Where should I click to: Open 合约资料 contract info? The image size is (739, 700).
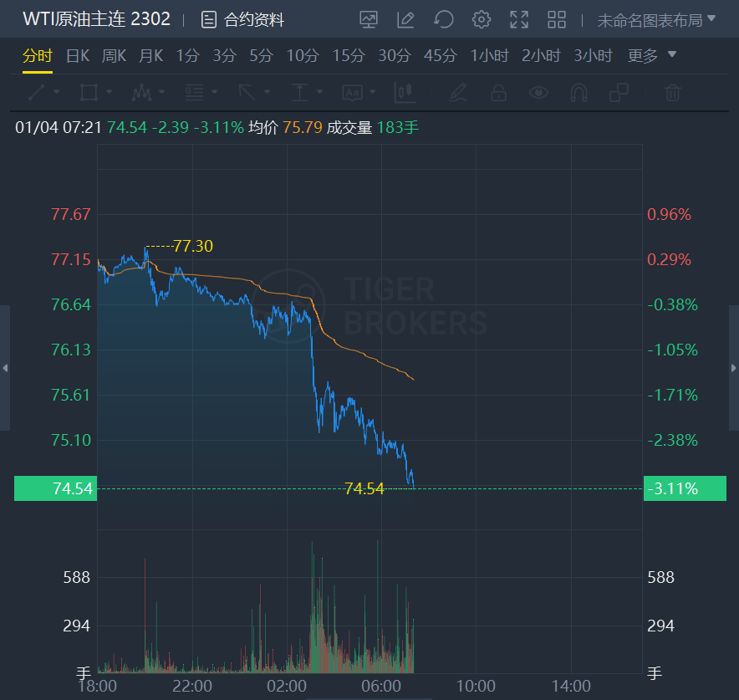(243, 19)
